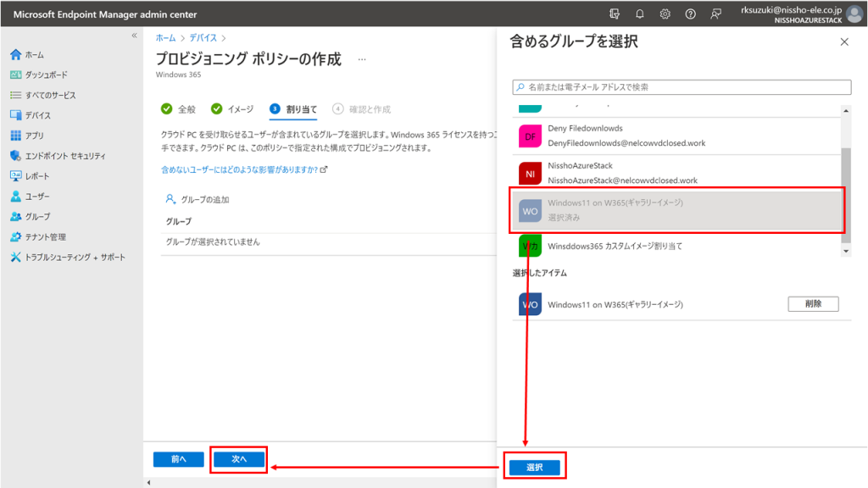Open トラブルシューティング + サポート in sidebar
The width and height of the screenshot is (868, 488).
68,258
